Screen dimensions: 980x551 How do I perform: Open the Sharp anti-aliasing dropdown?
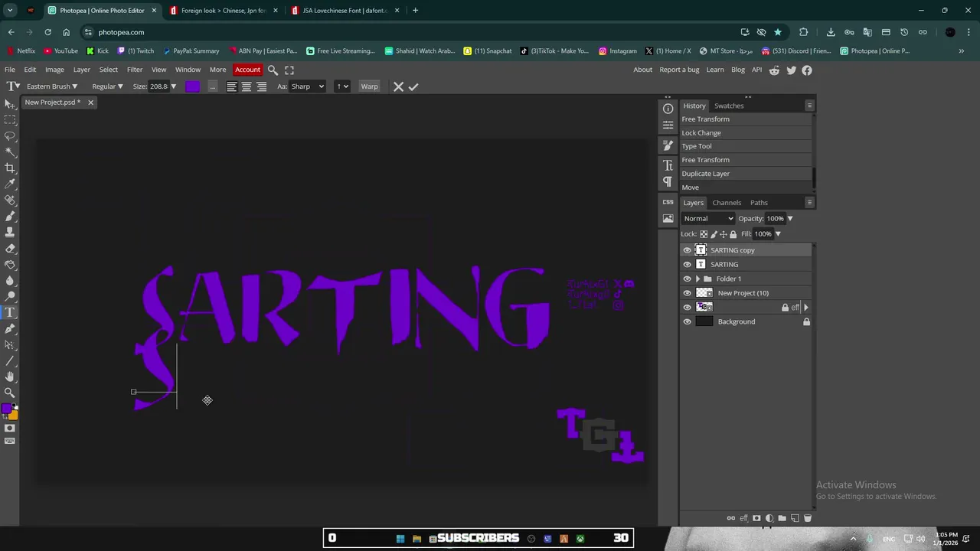pos(307,86)
